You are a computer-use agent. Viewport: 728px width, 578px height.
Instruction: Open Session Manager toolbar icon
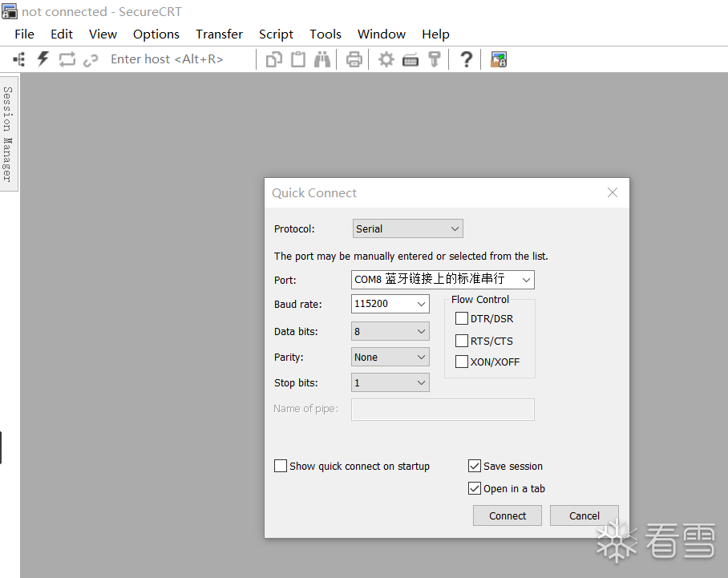click(x=19, y=59)
